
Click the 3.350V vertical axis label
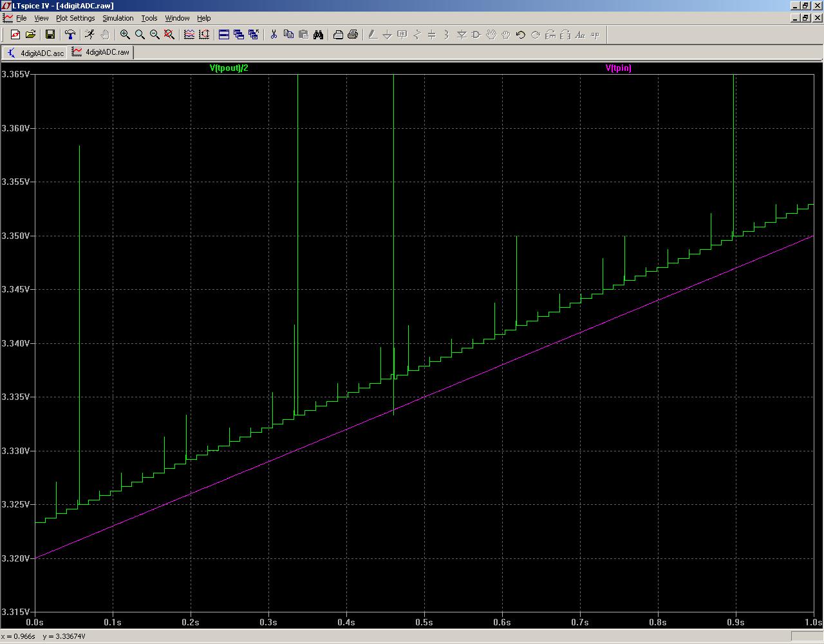click(15, 236)
